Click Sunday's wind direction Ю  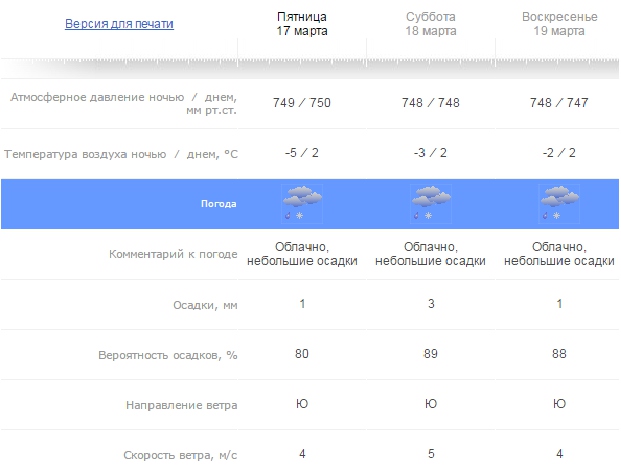click(x=559, y=404)
